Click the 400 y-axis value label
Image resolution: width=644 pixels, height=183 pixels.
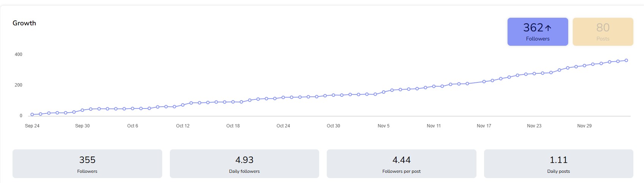click(19, 54)
